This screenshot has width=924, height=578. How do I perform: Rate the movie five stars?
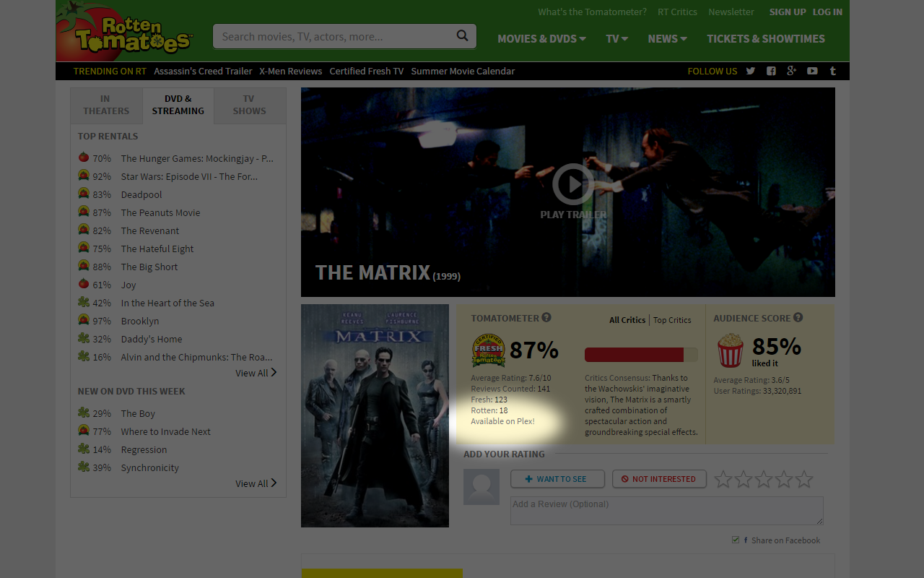[x=804, y=479]
